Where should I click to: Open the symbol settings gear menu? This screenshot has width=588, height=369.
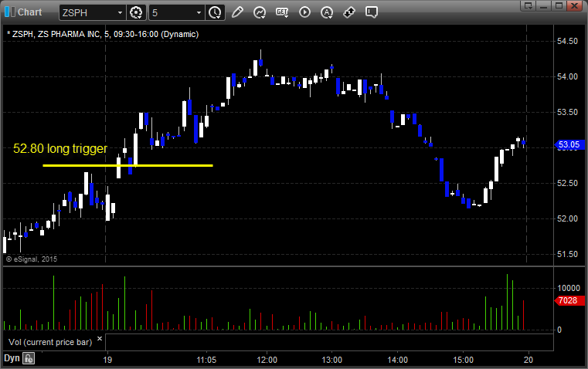[x=136, y=12]
